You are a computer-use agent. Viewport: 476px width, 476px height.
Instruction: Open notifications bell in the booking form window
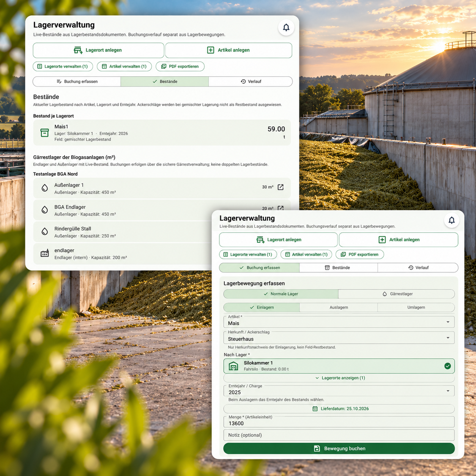click(x=452, y=220)
